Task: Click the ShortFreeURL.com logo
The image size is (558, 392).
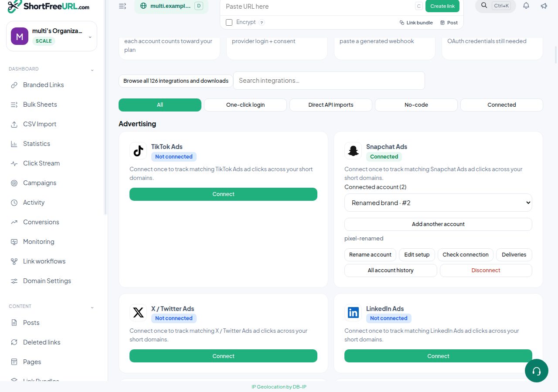Action: (x=48, y=6)
